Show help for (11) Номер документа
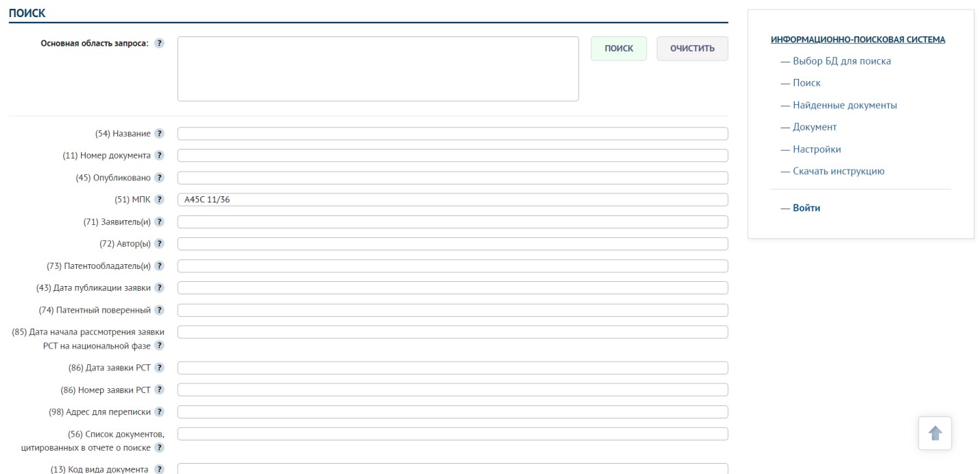The height and width of the screenshot is (474, 980). coord(159,156)
